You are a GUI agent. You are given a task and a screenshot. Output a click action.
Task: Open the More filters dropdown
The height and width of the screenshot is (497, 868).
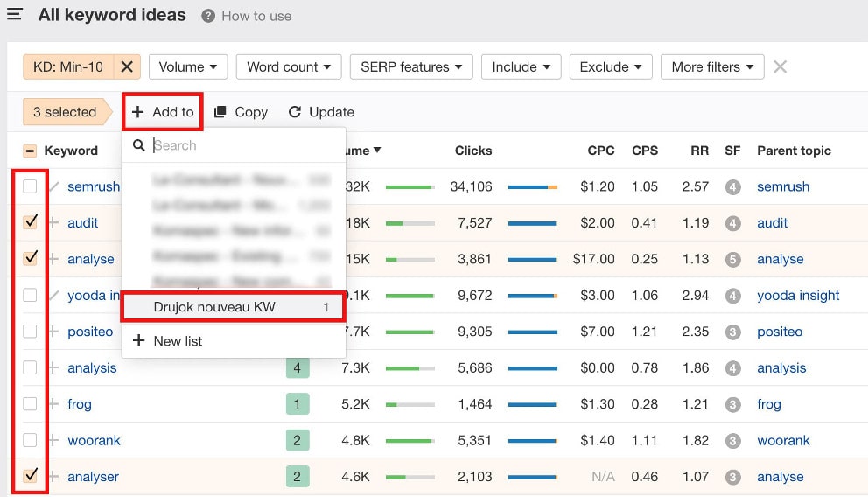712,67
